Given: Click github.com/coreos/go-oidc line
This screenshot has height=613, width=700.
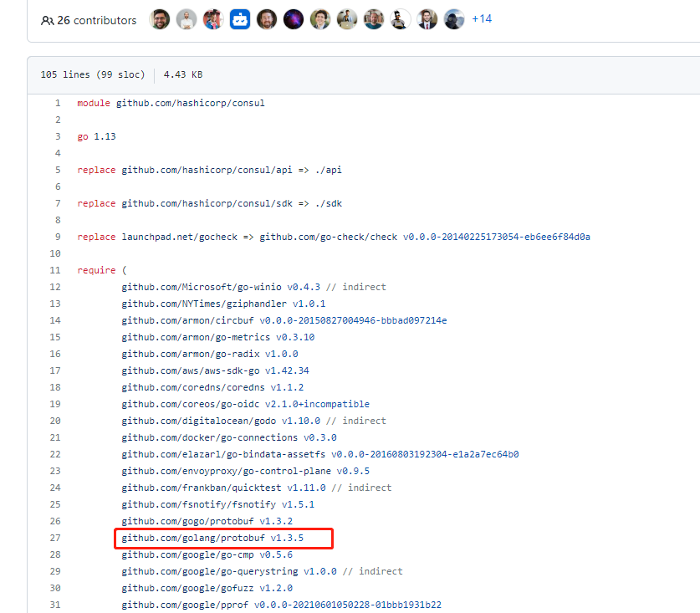Looking at the screenshot, I should [x=246, y=405].
